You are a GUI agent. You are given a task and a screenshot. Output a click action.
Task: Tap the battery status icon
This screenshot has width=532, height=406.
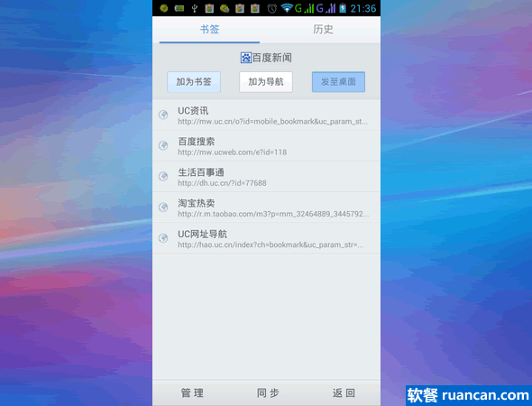343,8
